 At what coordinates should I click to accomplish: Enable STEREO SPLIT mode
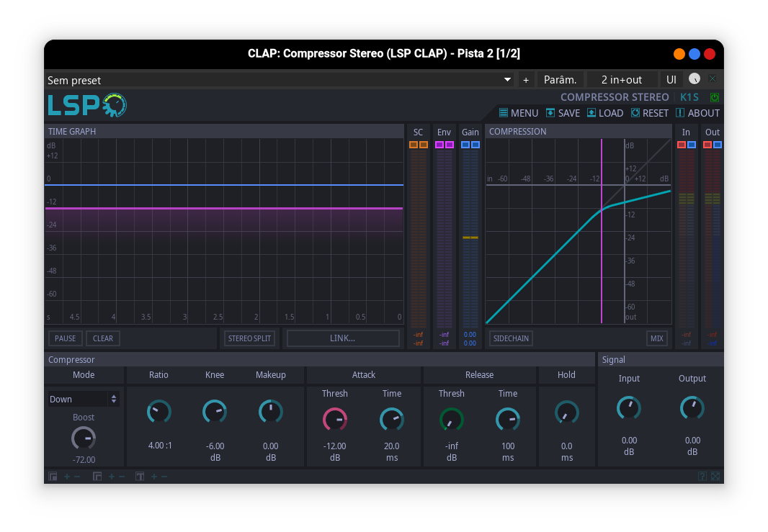coord(249,338)
